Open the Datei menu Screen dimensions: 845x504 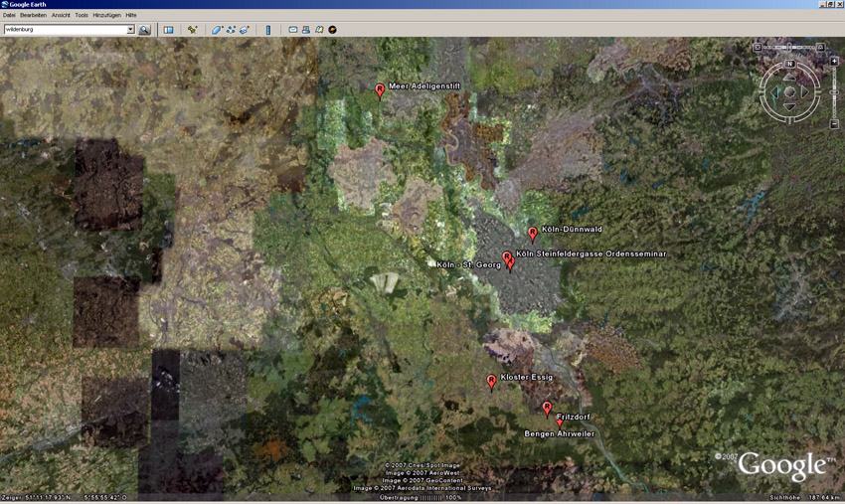[9, 15]
